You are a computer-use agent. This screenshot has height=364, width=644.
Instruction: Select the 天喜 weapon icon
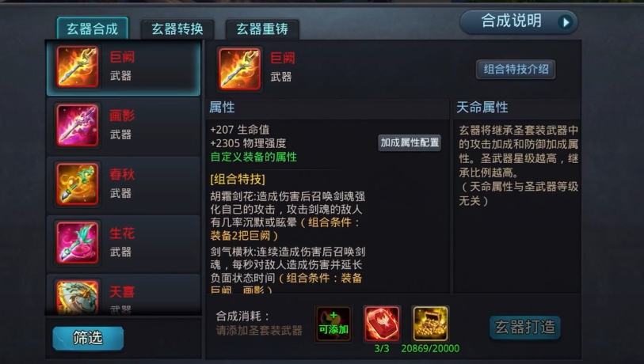[x=78, y=298]
